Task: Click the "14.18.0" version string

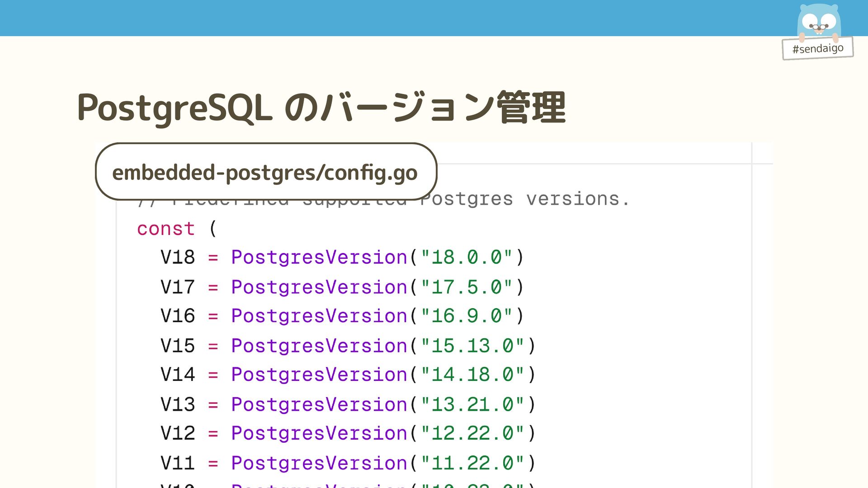Action: point(472,375)
